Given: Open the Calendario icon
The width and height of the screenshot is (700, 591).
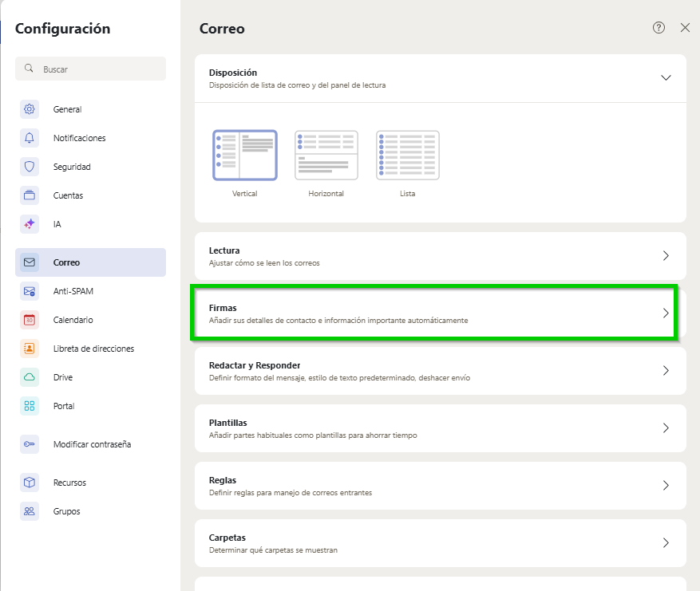Looking at the screenshot, I should click(x=30, y=320).
